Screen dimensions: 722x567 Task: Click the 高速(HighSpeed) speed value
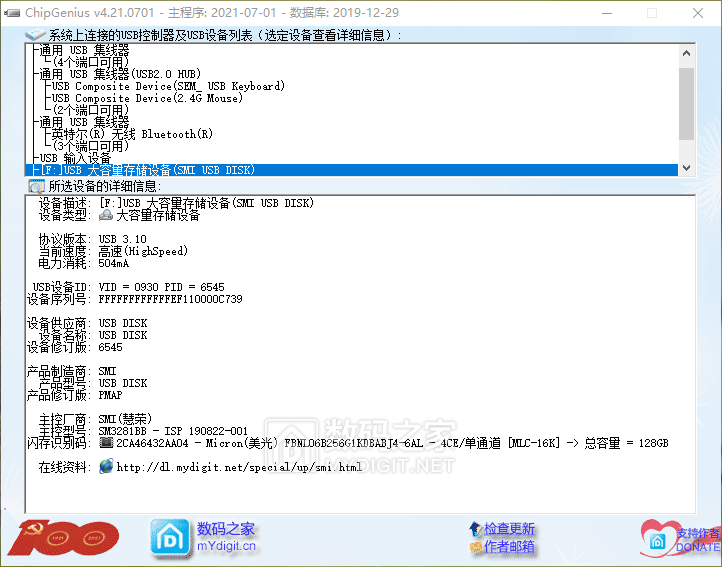[143, 251]
